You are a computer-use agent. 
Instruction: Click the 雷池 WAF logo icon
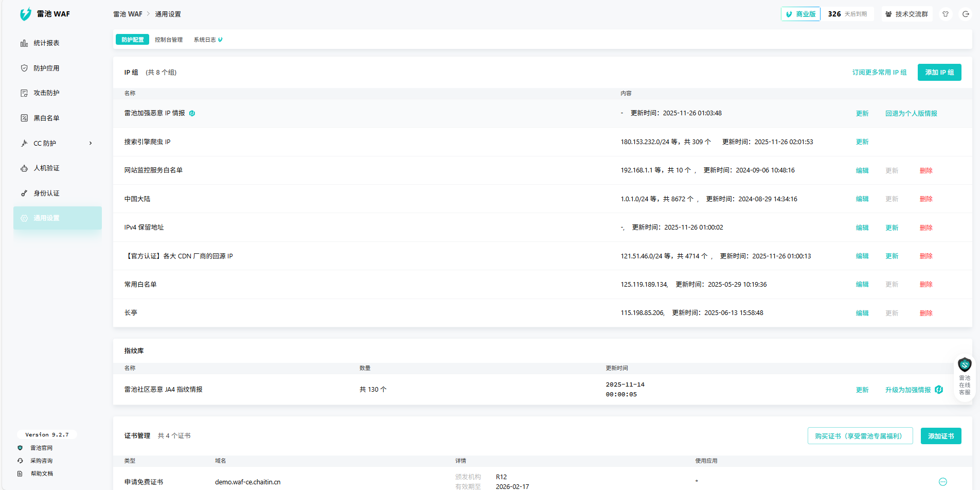[x=25, y=14]
